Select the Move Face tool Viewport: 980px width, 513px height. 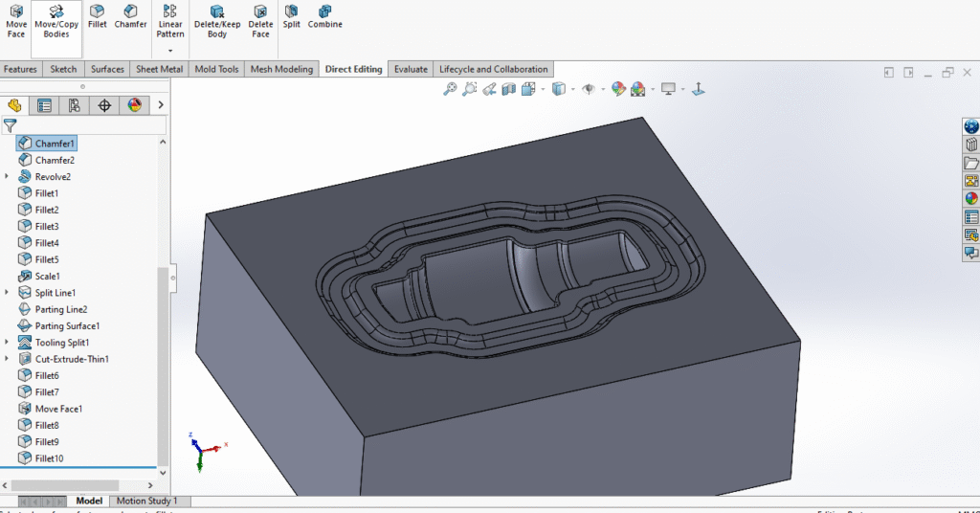click(16, 22)
